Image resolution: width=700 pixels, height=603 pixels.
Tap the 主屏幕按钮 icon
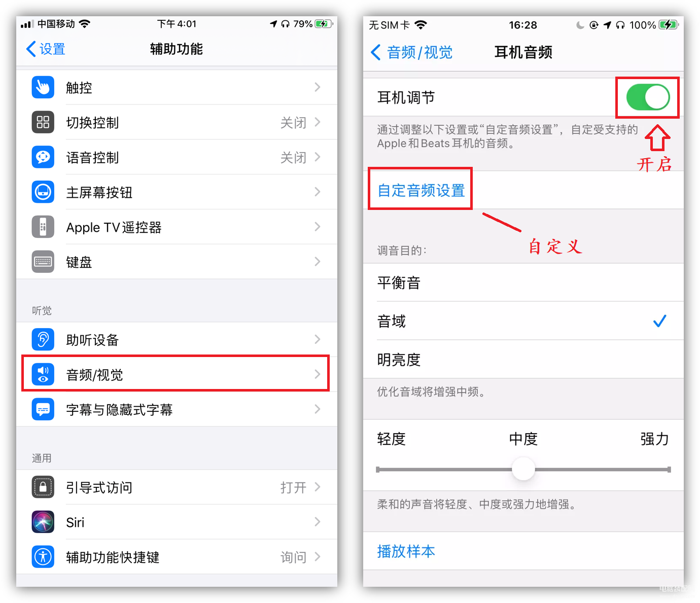(43, 192)
